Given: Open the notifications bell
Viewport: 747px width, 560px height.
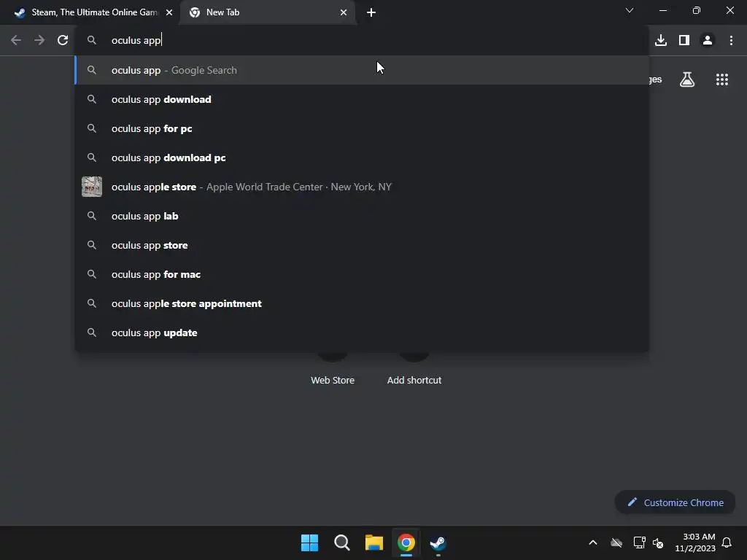Looking at the screenshot, I should click(x=727, y=542).
